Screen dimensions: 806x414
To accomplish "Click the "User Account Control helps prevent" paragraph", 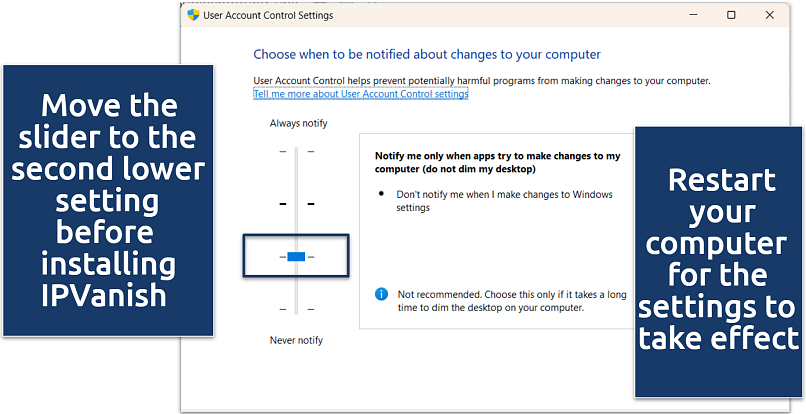I will [x=481, y=80].
